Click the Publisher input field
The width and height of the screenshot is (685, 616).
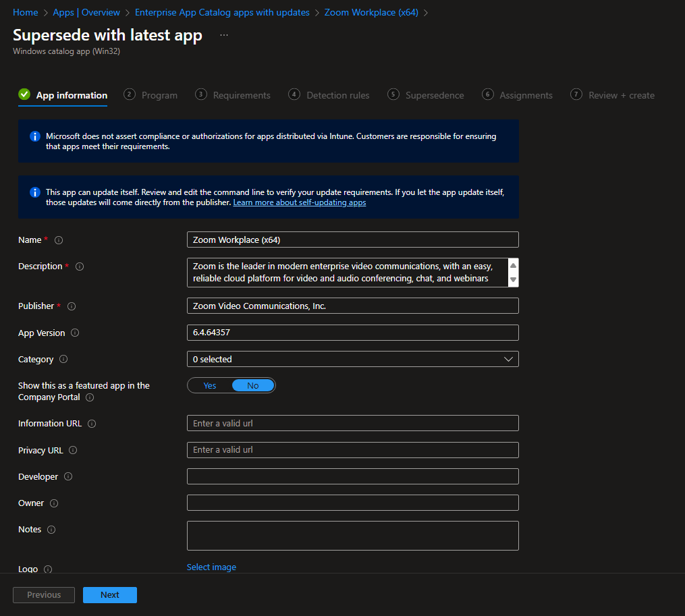tap(352, 306)
